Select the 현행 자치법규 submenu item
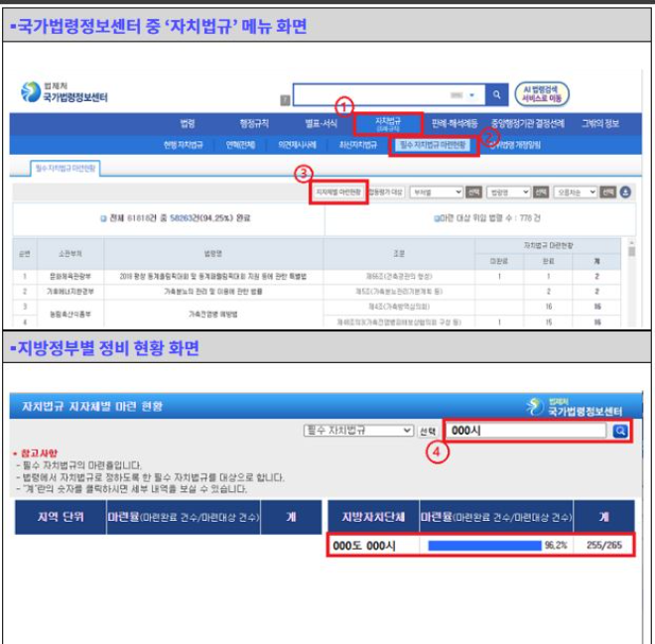The height and width of the screenshot is (644, 655). click(x=183, y=145)
